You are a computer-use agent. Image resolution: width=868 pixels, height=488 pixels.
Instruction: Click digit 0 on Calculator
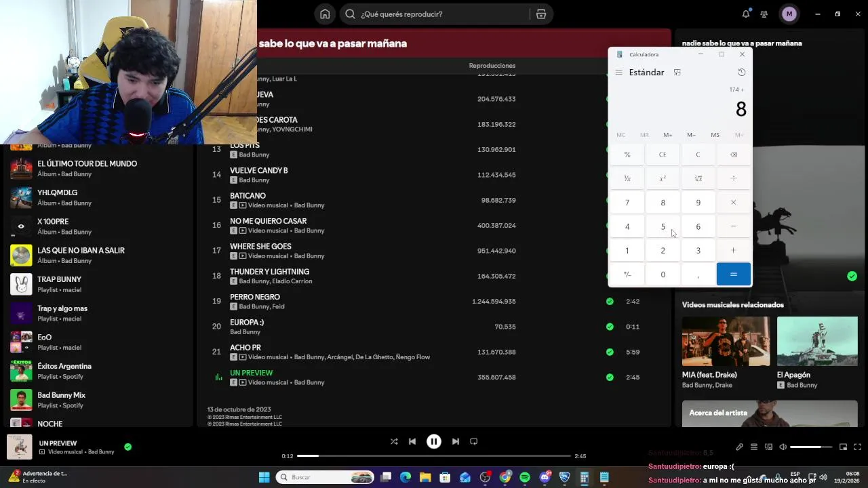click(663, 274)
